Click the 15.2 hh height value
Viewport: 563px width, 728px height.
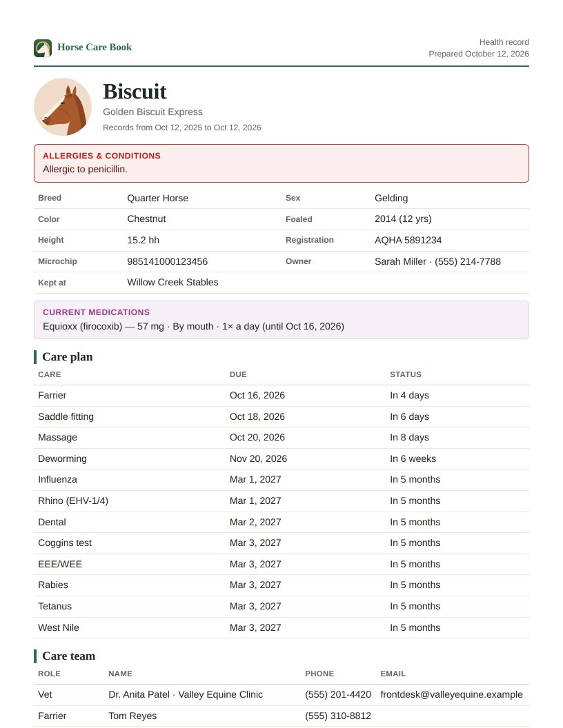143,240
